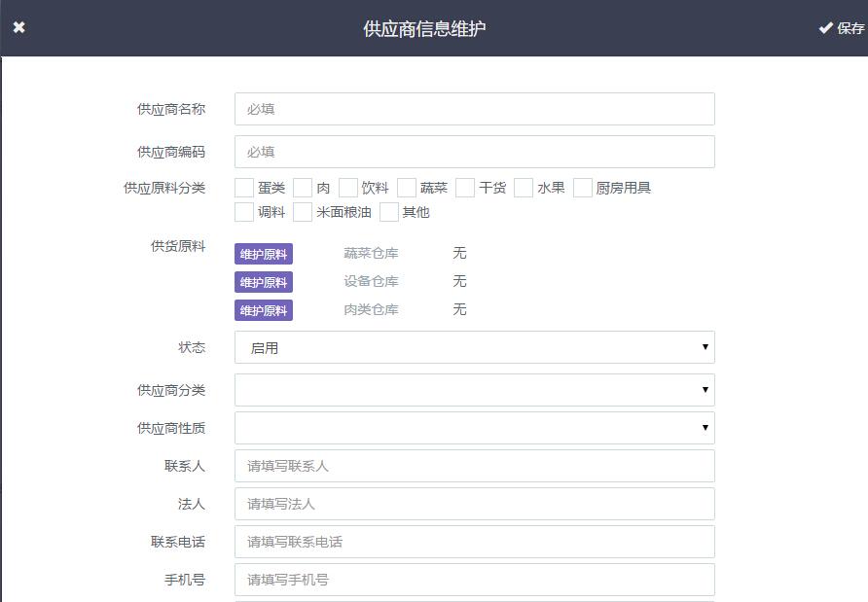Image resolution: width=868 pixels, height=602 pixels.
Task: Check the 其他 checkbox
Action: [389, 212]
